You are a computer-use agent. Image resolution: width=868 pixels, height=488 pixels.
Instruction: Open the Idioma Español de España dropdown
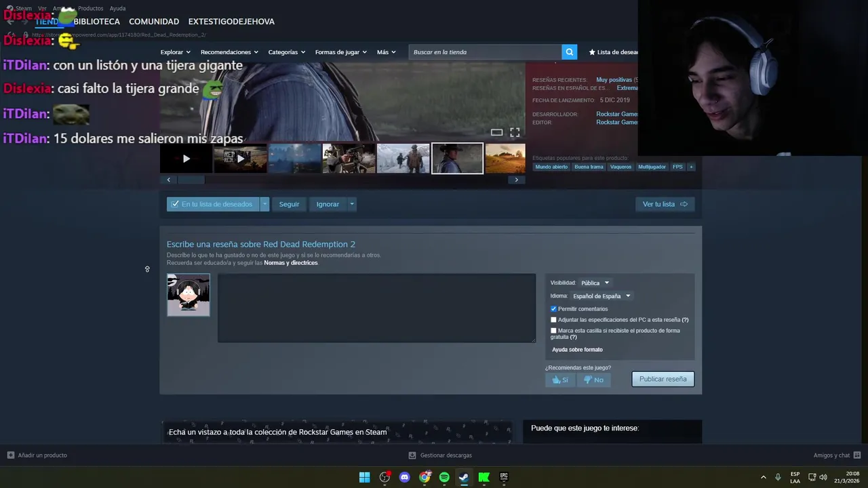click(x=601, y=296)
